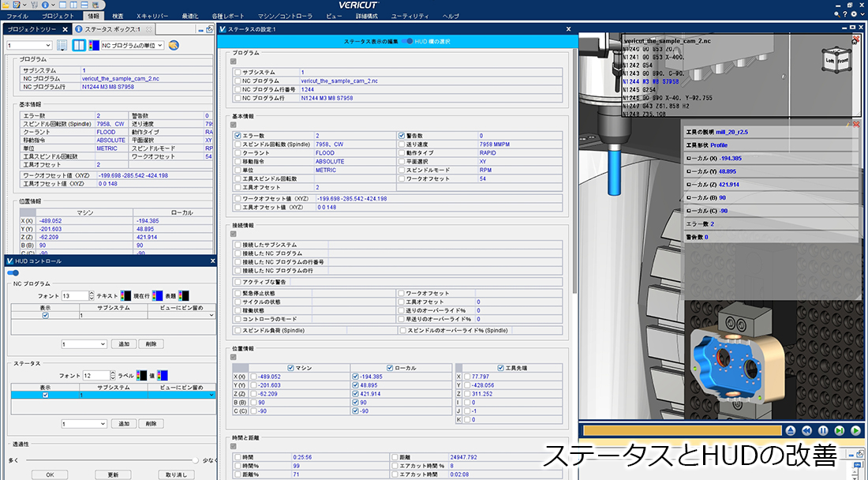The width and height of the screenshot is (868, 480).
Task: Click the single step button
Action: point(840,431)
